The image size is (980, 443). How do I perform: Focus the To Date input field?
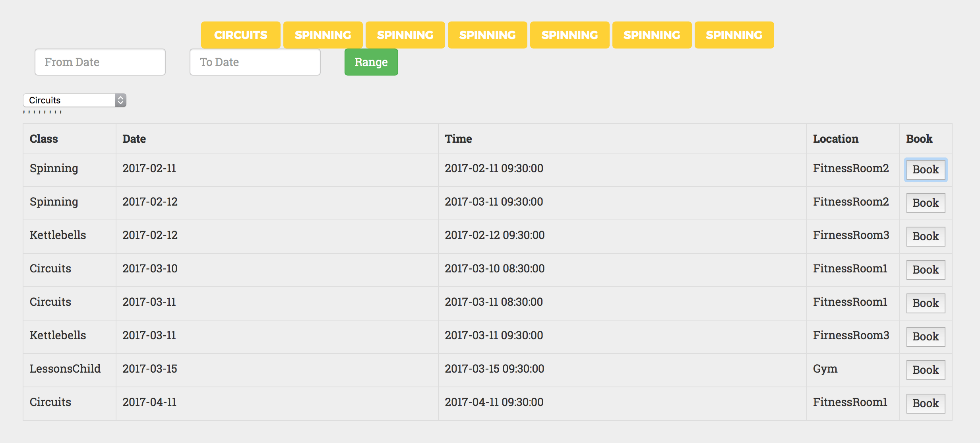(255, 62)
